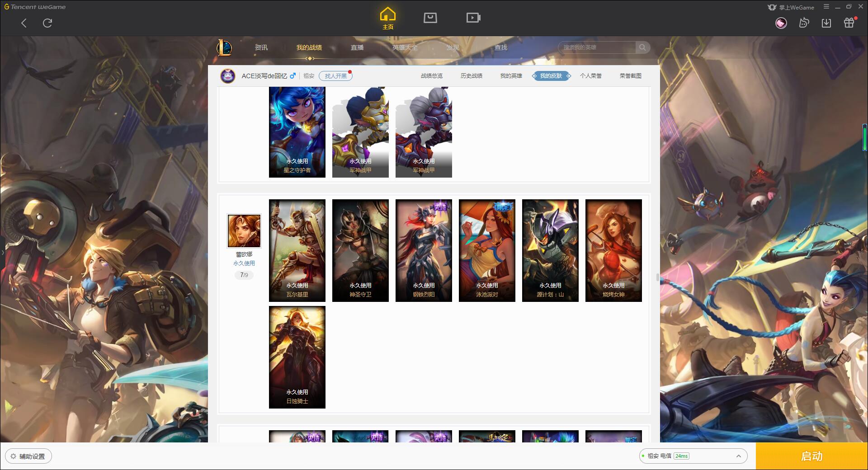Open the 历史战绩 section
Screen dimensions: 868x470
(x=472, y=76)
